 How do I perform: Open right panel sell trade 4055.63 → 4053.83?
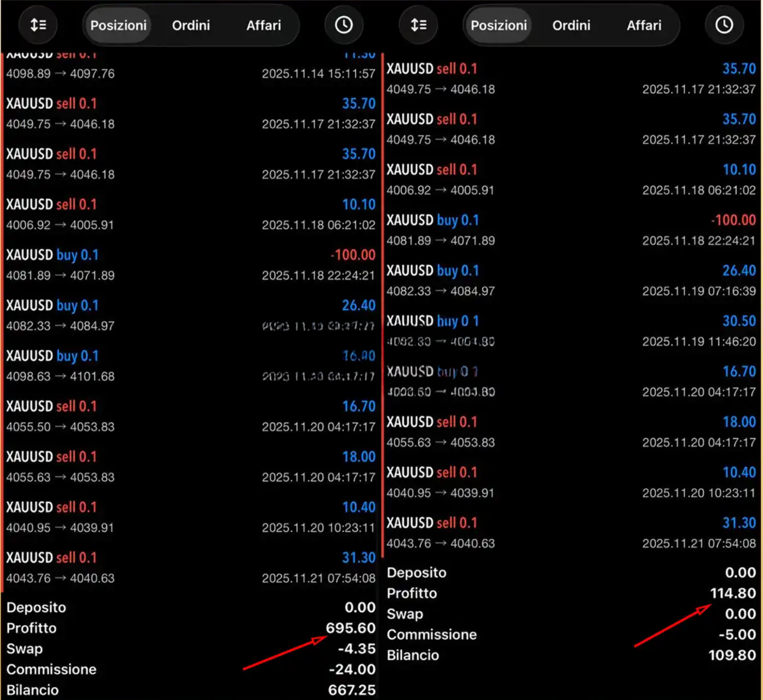pyautogui.click(x=571, y=432)
